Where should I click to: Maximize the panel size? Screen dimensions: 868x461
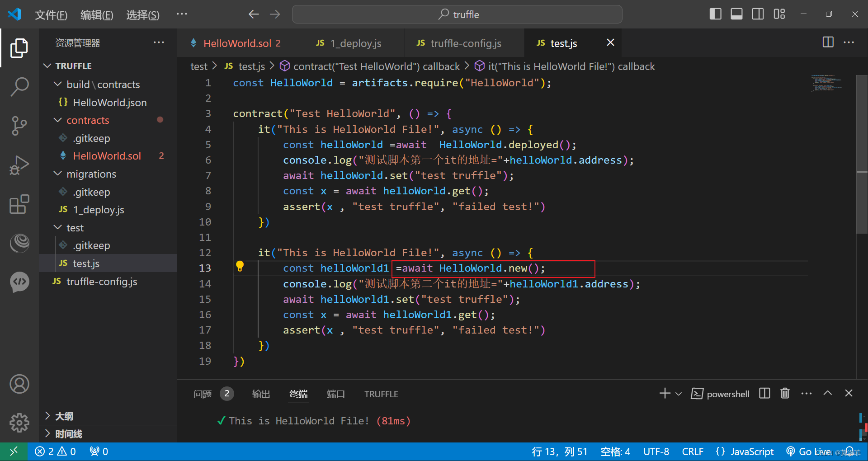coord(827,393)
